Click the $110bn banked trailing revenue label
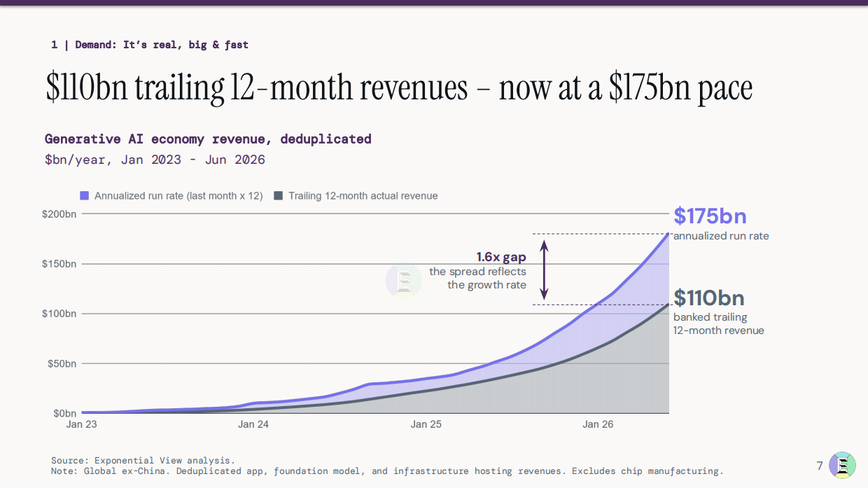Screen dimensions: 868x488 tap(719, 312)
